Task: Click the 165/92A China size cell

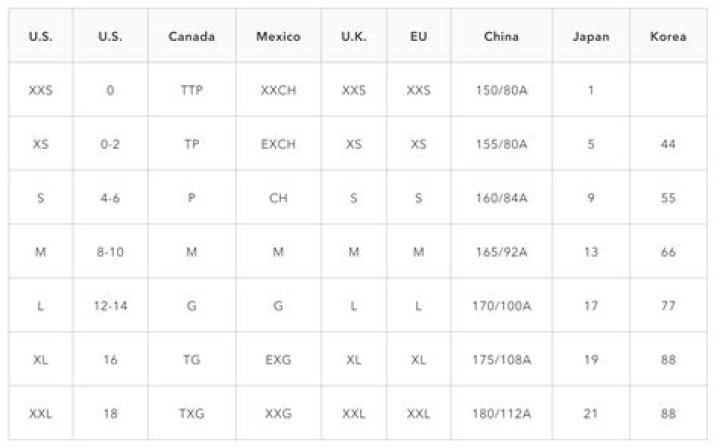Action: click(x=501, y=252)
